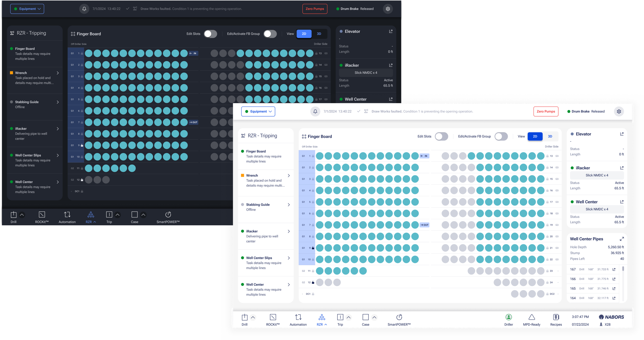644x340 pixels.
Task: Click Zero Pumps button in dark header
Action: click(315, 9)
